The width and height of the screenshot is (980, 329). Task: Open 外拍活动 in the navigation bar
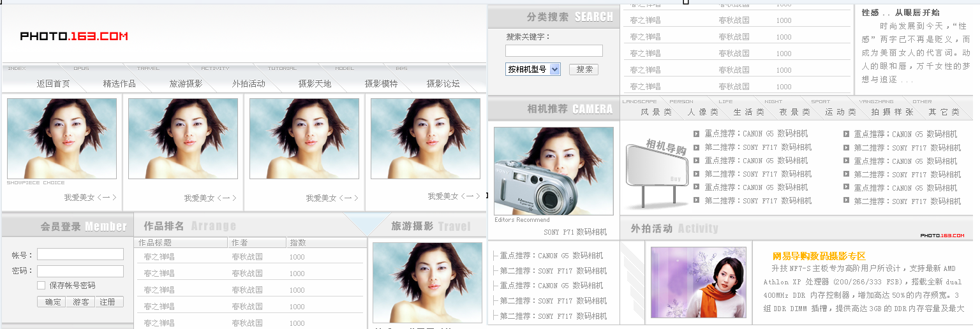(x=249, y=84)
